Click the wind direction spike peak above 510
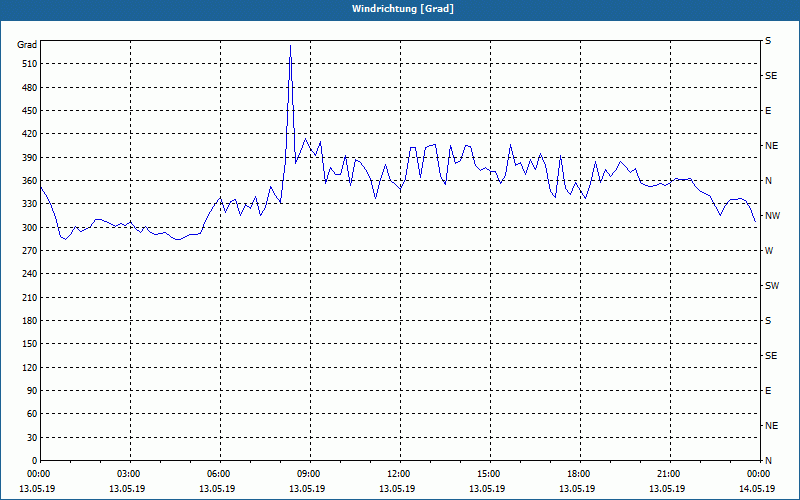800x500 pixels. click(290, 46)
